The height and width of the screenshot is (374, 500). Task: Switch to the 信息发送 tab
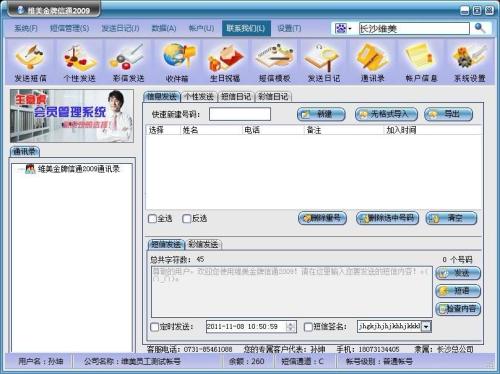(162, 97)
